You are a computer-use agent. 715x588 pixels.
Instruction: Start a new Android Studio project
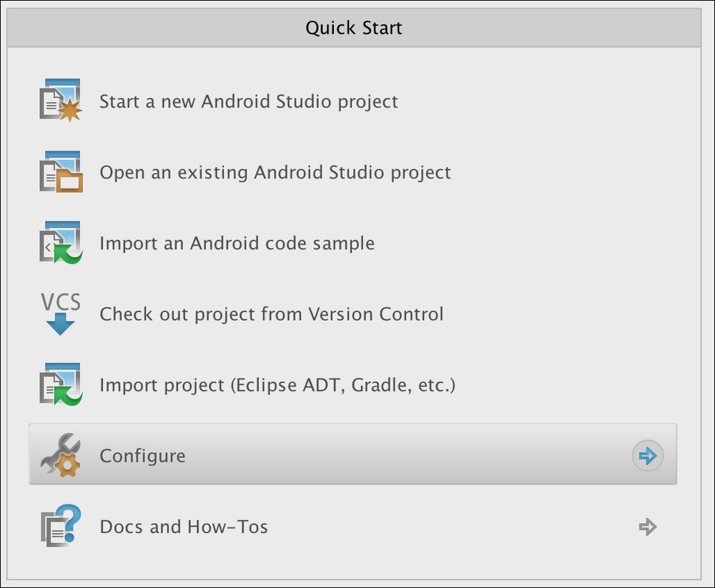pos(249,101)
